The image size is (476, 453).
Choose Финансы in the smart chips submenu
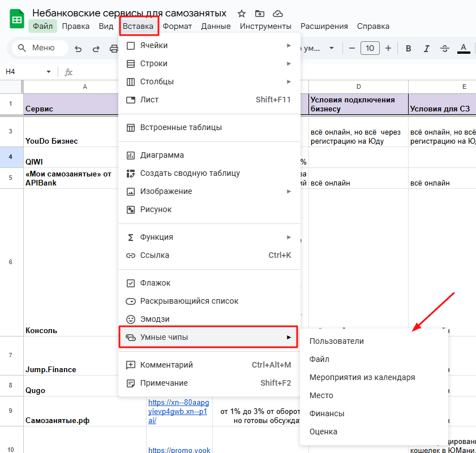[x=327, y=413]
